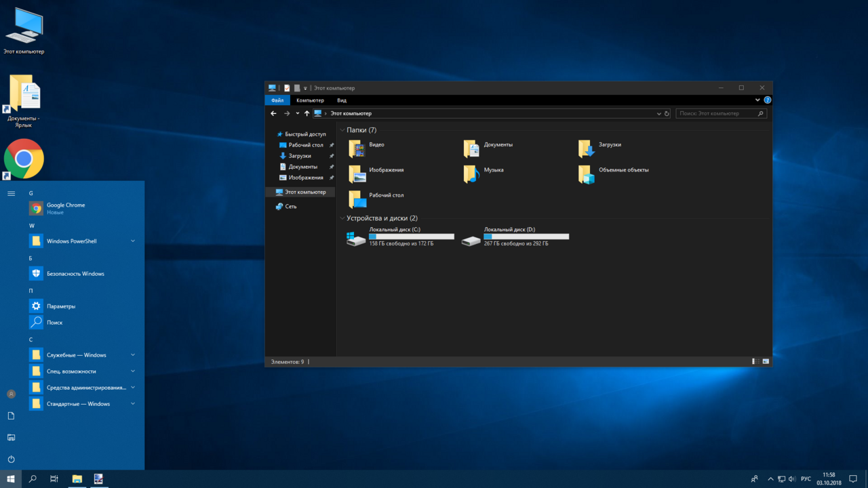Collapse the Папки (7) section
Image resolution: width=868 pixels, height=488 pixels.
(x=342, y=130)
